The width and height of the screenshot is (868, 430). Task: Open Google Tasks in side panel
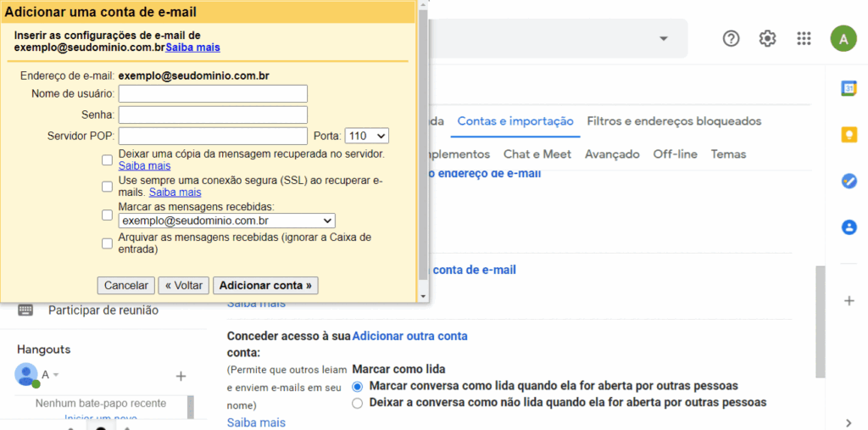click(849, 181)
